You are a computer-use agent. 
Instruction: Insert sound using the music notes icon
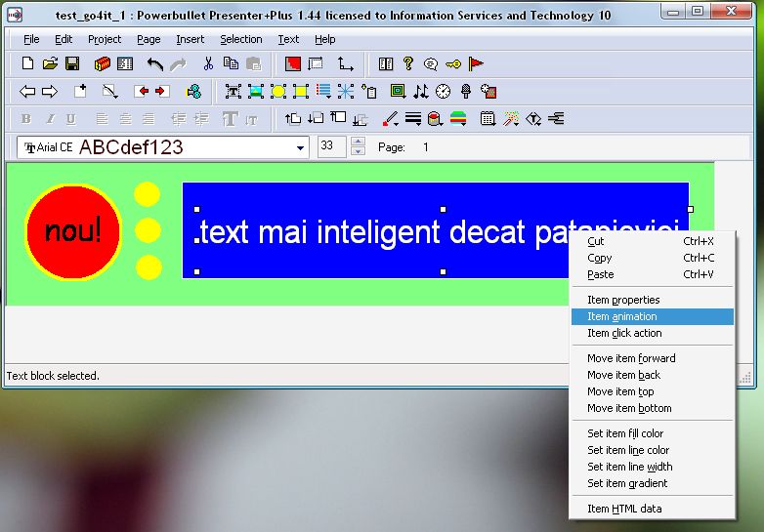click(421, 91)
